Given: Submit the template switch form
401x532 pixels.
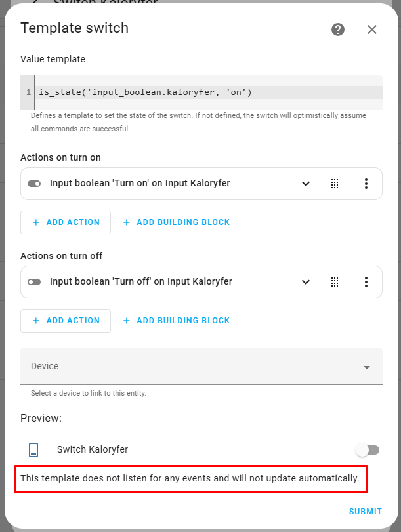Looking at the screenshot, I should click(365, 512).
